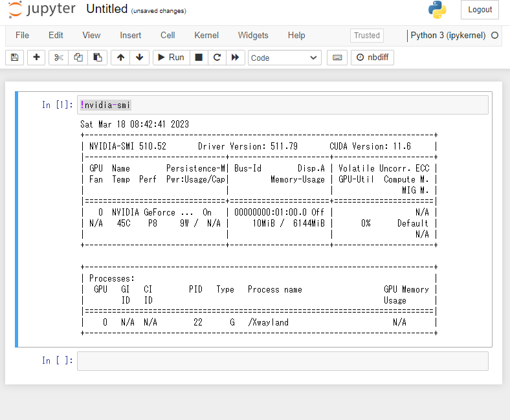Click the Trusted notebook indicator
Screen dimensions: 510x420
pos(367,36)
